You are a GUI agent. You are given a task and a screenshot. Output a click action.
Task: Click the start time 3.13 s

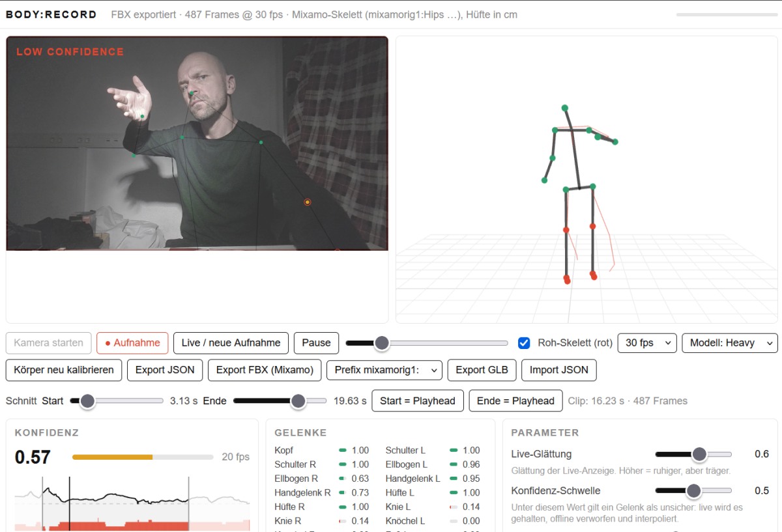[184, 401]
